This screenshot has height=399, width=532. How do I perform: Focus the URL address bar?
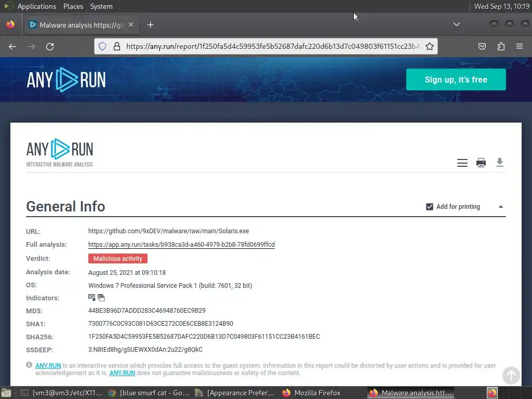[x=272, y=46]
